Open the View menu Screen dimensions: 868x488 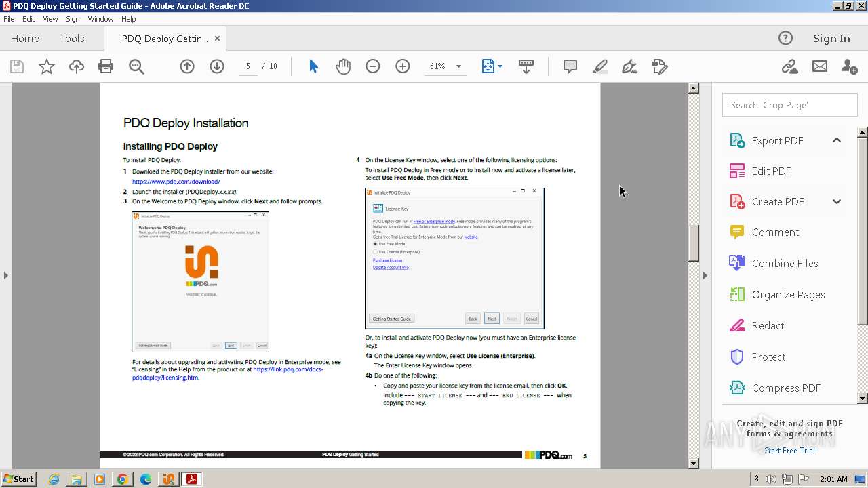pos(50,19)
